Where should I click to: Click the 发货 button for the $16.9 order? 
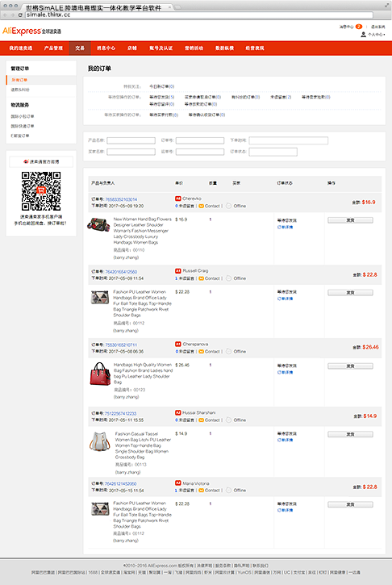pyautogui.click(x=350, y=220)
